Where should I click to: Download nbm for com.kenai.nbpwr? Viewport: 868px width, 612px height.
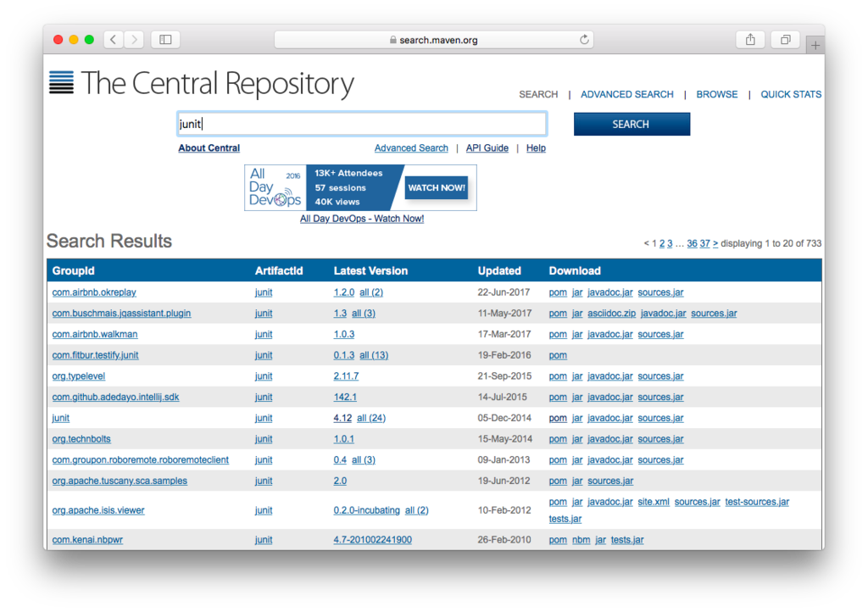[581, 539]
